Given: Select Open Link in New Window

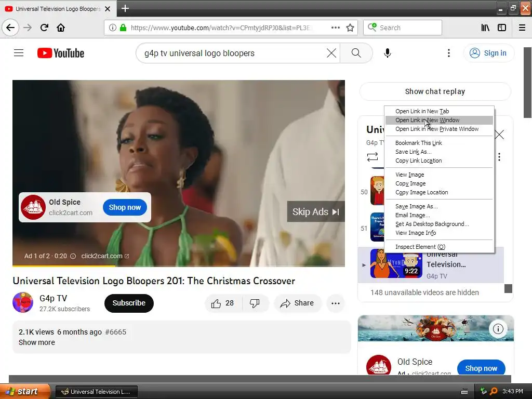Looking at the screenshot, I should (439, 120).
